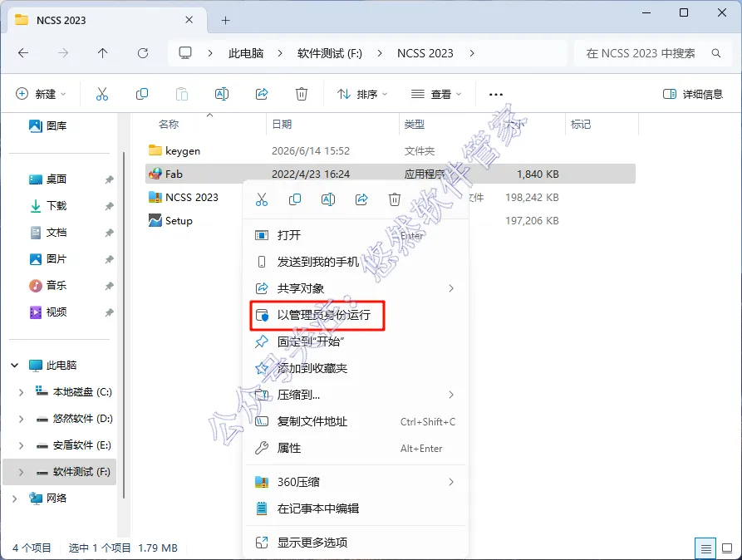Sort by the 日期 column header
The image size is (742, 560).
282,124
